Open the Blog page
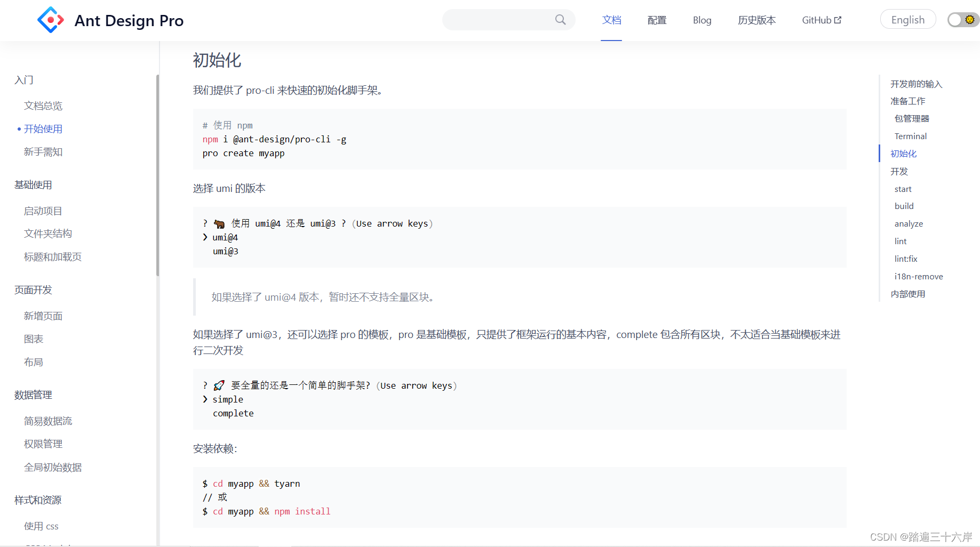 (x=702, y=20)
